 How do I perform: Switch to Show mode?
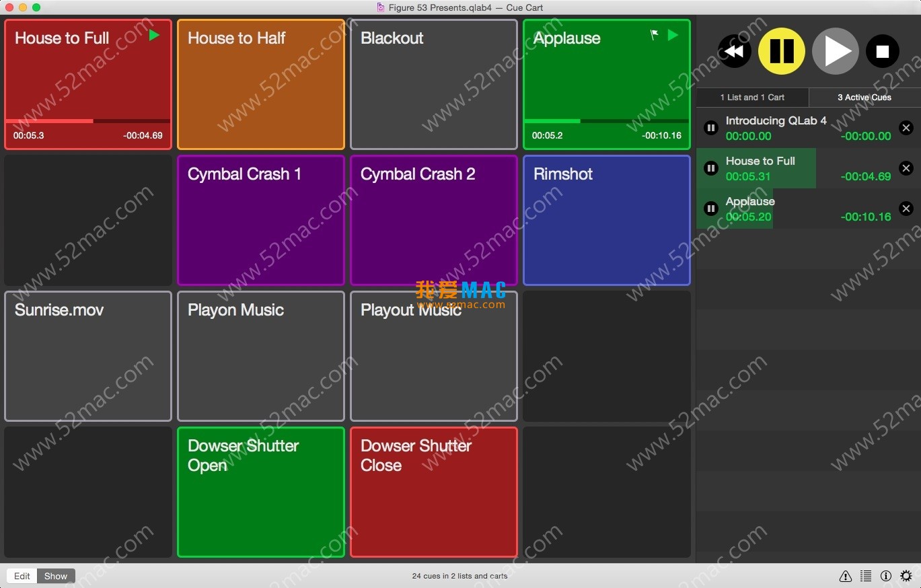(56, 576)
